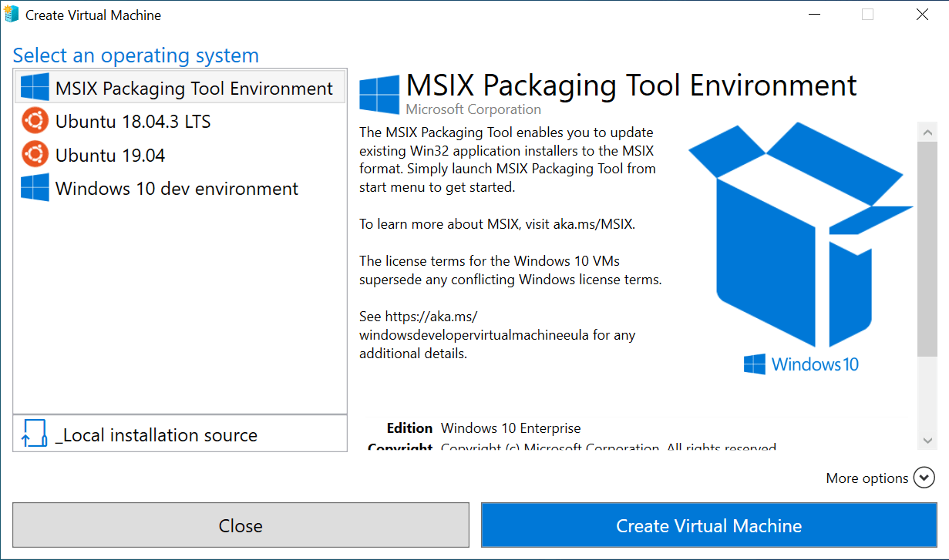Screen dimensions: 949x560
Task: Click the Ubuntu 19.04 logo icon
Action: tap(34, 154)
